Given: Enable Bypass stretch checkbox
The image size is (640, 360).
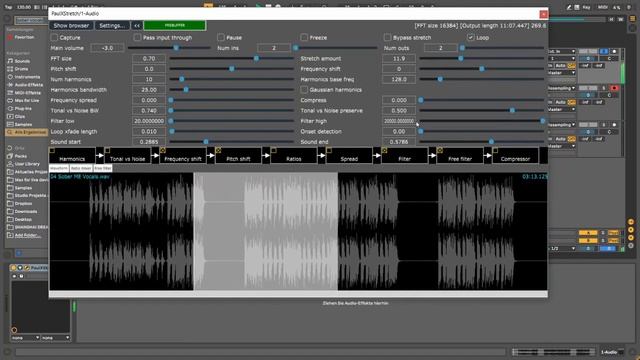Looking at the screenshot, I should point(387,37).
